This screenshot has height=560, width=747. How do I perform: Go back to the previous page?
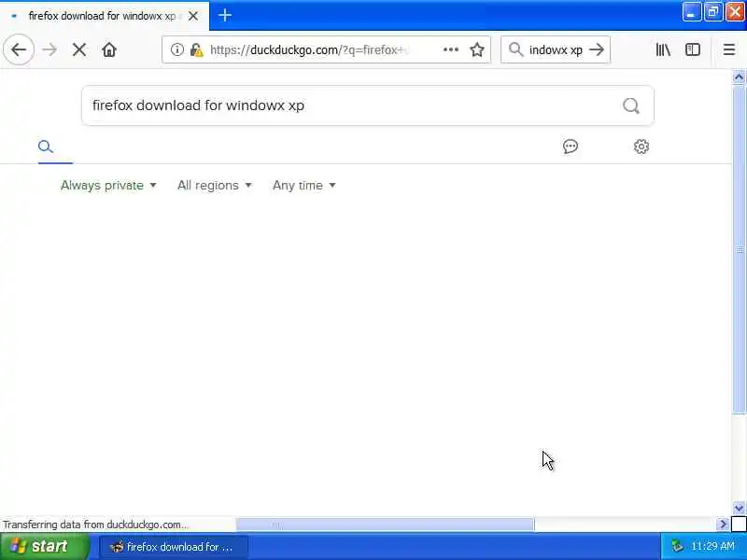click(x=19, y=49)
